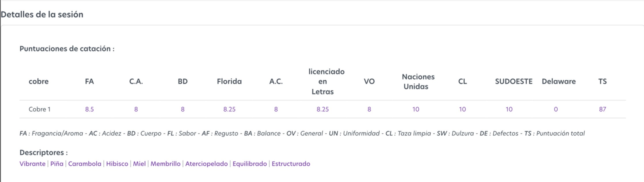Select the total score 87
The image size is (644, 182).
click(x=603, y=109)
